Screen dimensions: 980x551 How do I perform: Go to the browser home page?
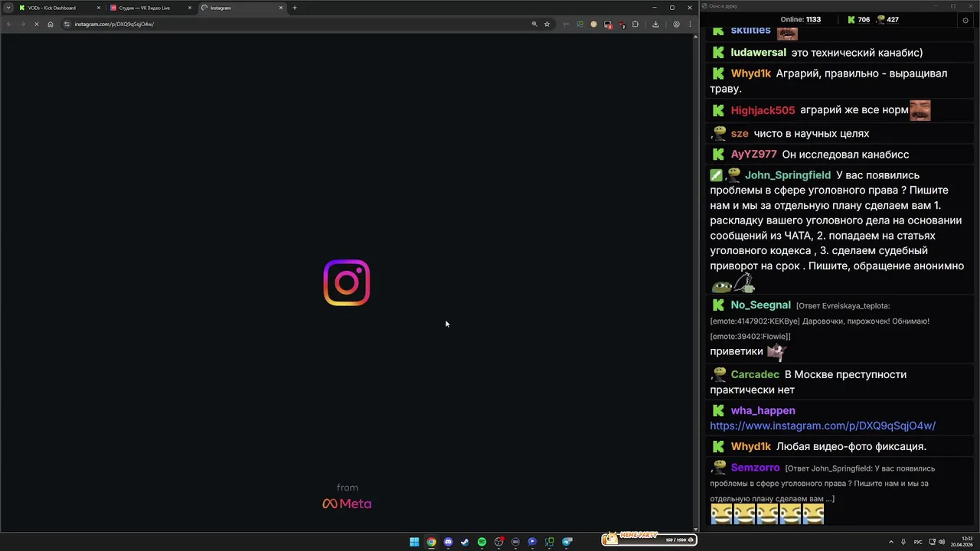click(x=51, y=24)
